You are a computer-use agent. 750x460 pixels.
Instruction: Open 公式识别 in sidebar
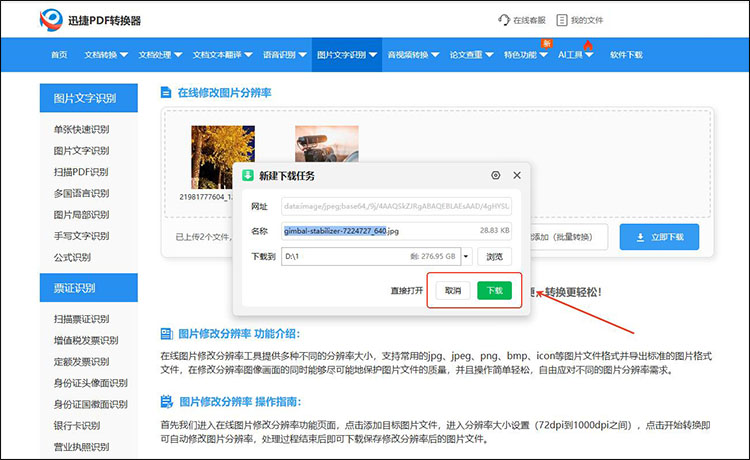(72, 257)
